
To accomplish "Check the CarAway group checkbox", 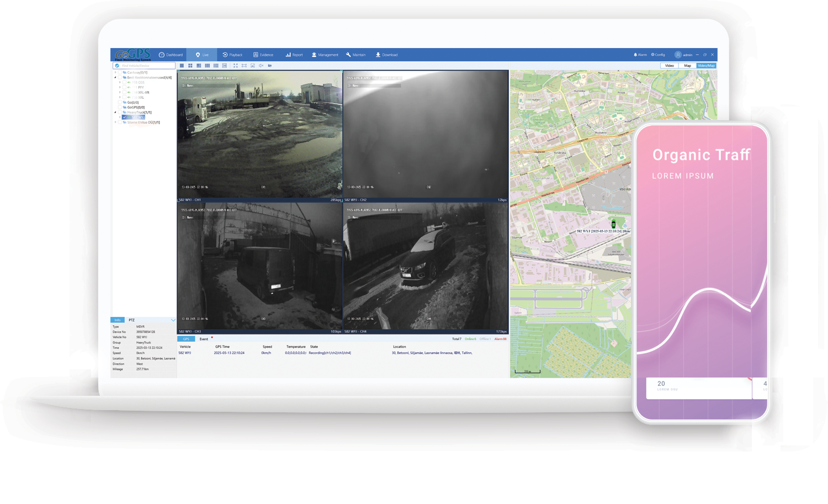I will point(120,72).
